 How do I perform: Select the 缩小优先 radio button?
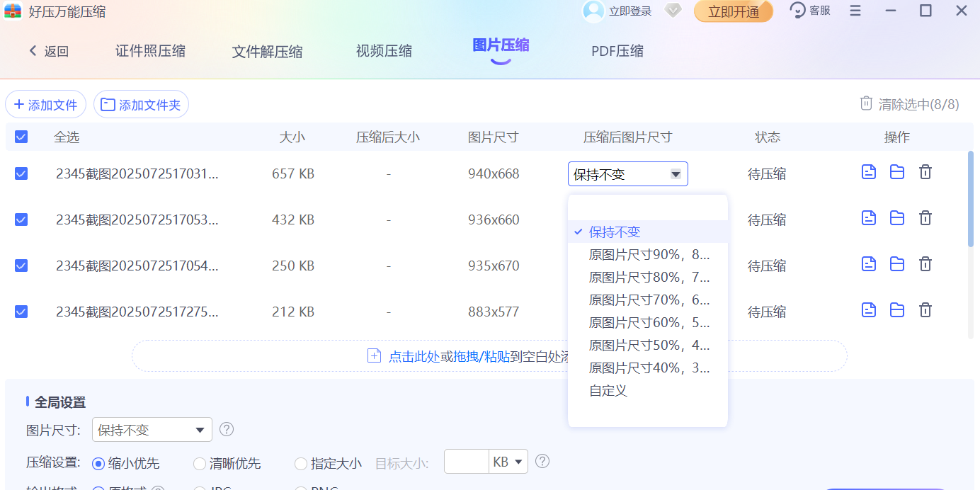coord(98,464)
